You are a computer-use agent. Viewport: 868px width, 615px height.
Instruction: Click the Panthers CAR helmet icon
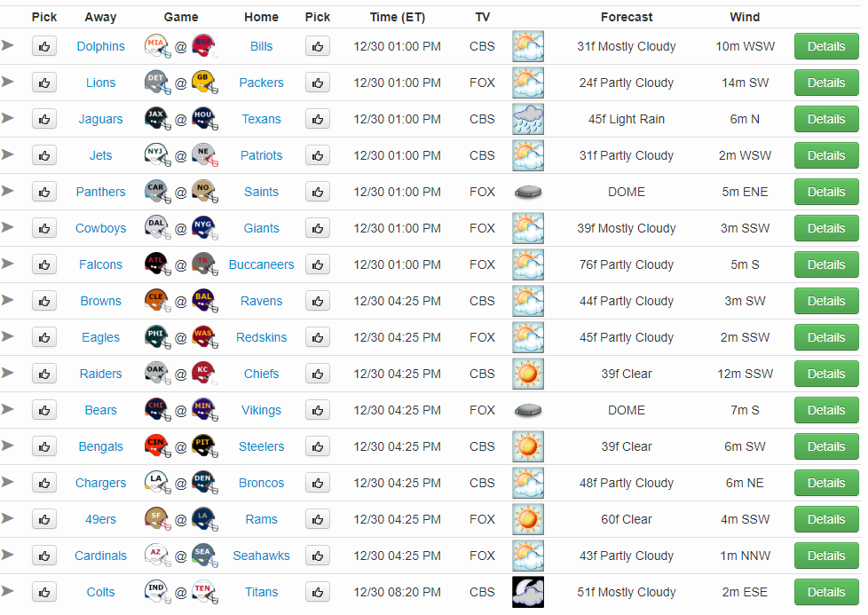[157, 192]
